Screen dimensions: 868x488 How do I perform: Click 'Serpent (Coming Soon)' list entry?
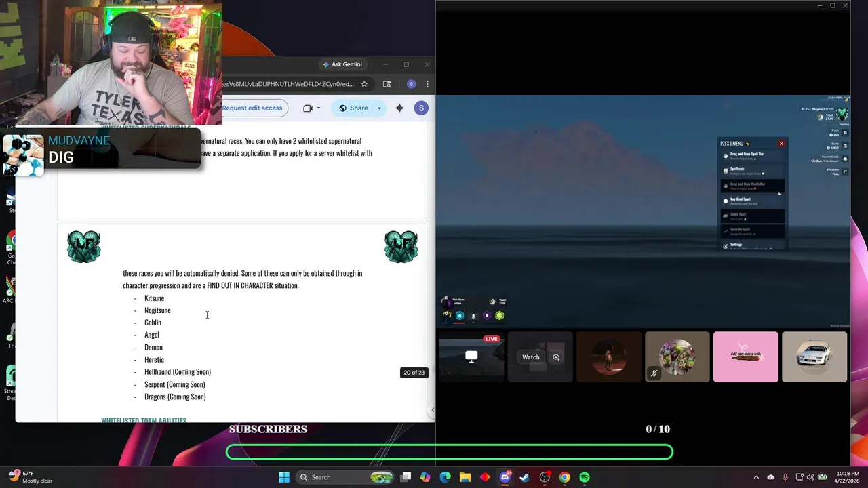point(175,384)
